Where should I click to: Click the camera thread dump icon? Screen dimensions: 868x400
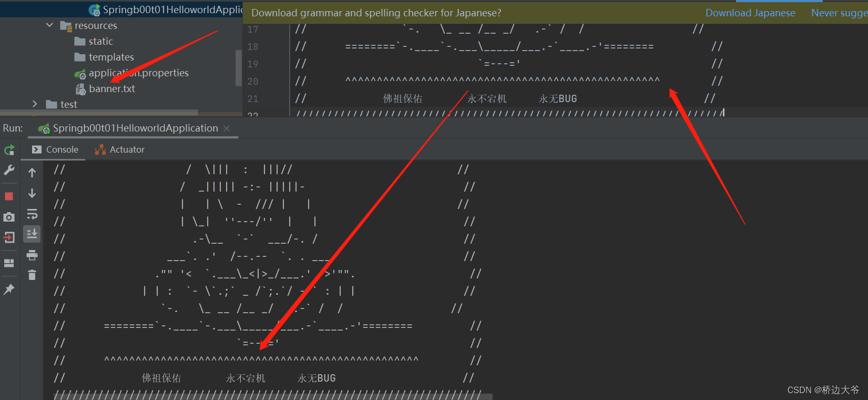[x=9, y=217]
